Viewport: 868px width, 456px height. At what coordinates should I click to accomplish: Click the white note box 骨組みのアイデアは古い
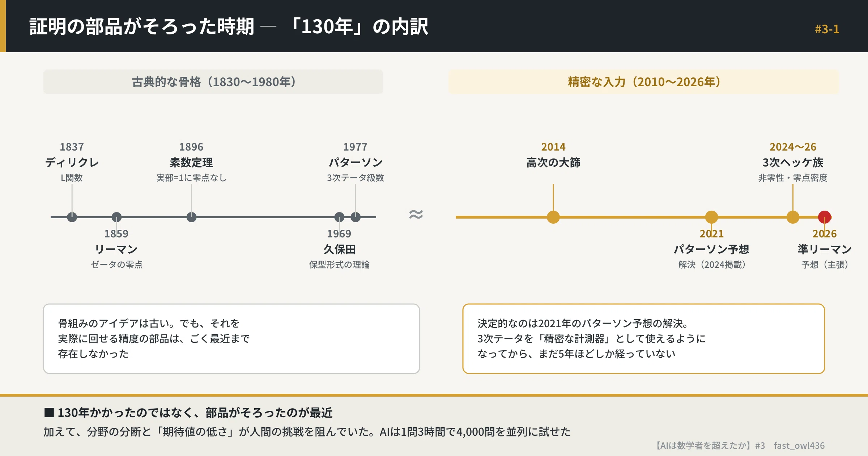[231, 339]
